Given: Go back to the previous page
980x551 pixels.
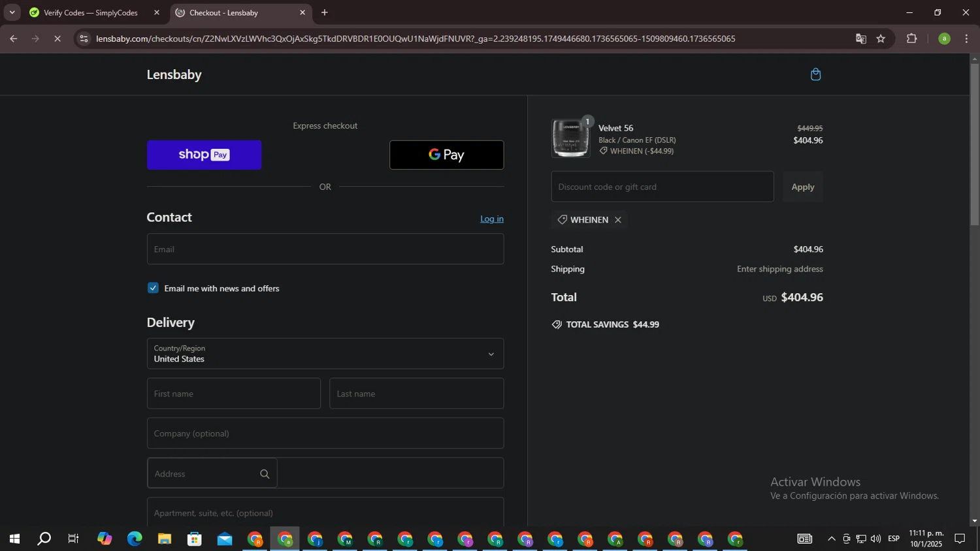Looking at the screenshot, I should click(13, 39).
